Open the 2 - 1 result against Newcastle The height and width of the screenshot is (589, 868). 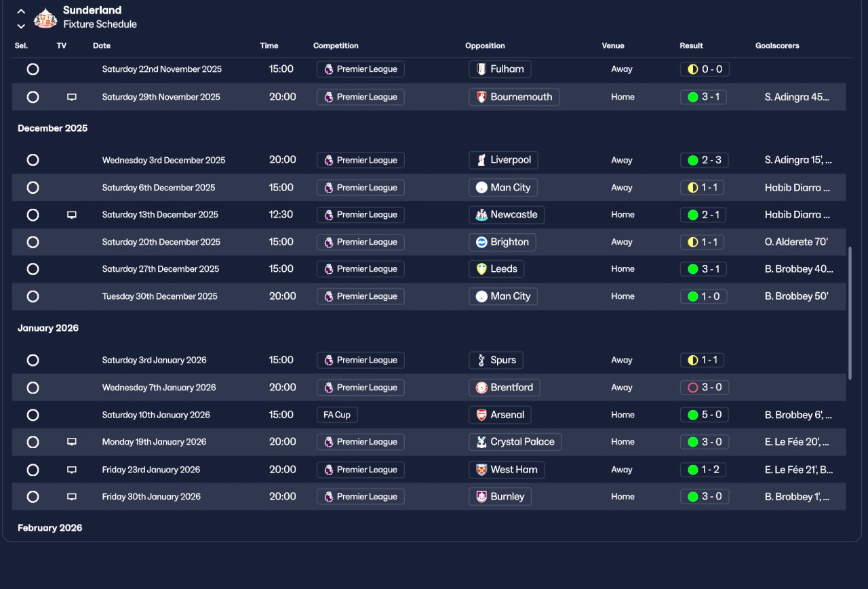(704, 215)
